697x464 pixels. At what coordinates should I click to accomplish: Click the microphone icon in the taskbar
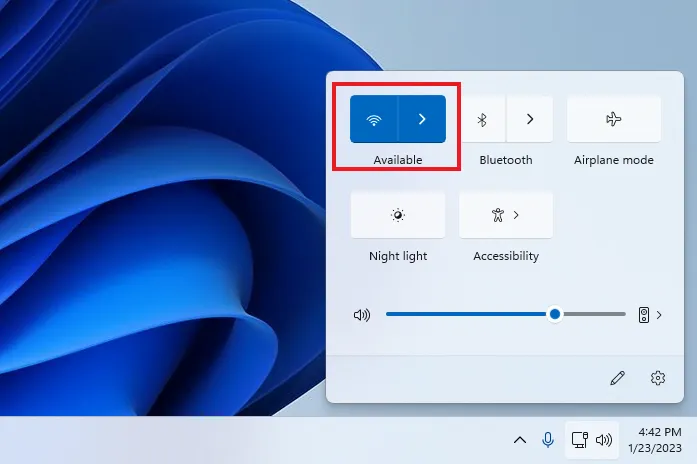548,440
